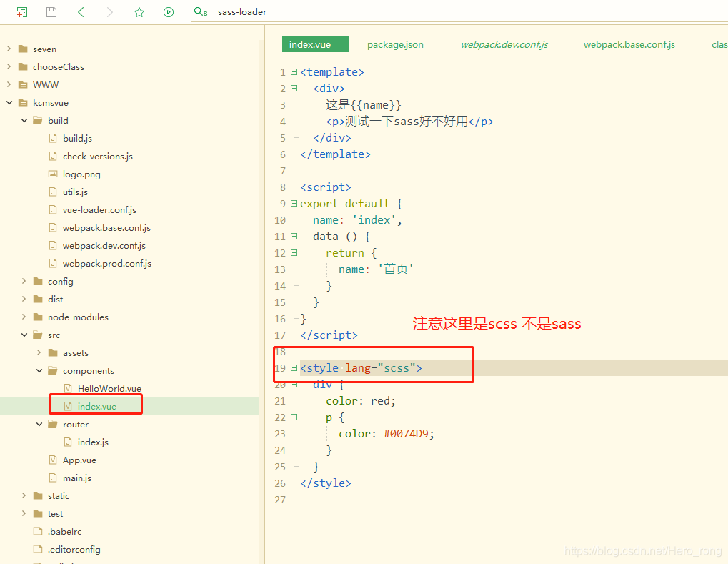Click the <script> tag on line 8
Image resolution: width=728 pixels, height=564 pixels.
click(x=326, y=187)
